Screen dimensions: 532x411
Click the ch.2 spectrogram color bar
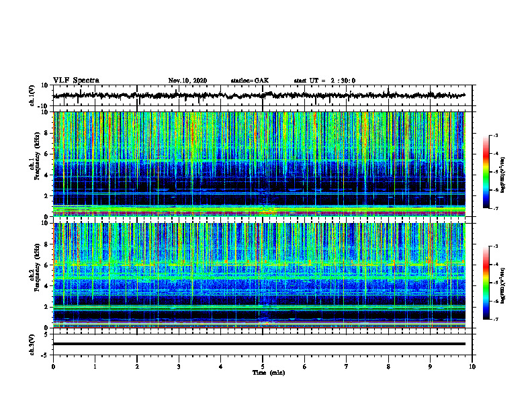486,283
